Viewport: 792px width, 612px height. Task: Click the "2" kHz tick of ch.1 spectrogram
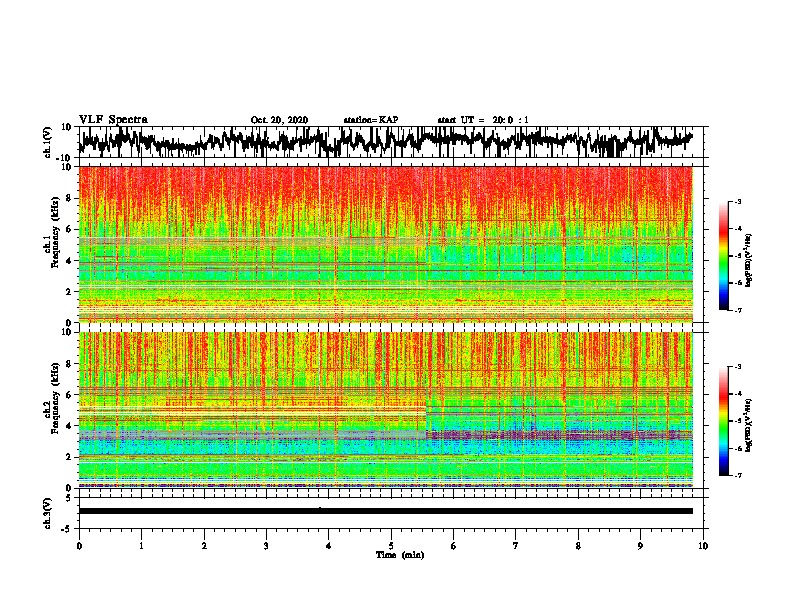pyautogui.click(x=69, y=291)
